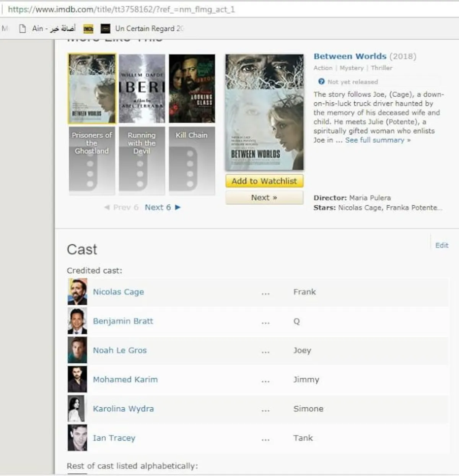Viewport: 459px width, 476px height.
Task: Click the IMDb bookmark icon
Action: click(88, 29)
